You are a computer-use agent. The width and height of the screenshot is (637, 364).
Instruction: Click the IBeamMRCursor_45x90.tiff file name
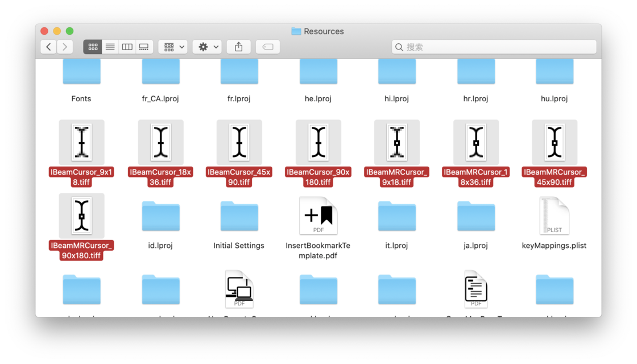(x=554, y=177)
